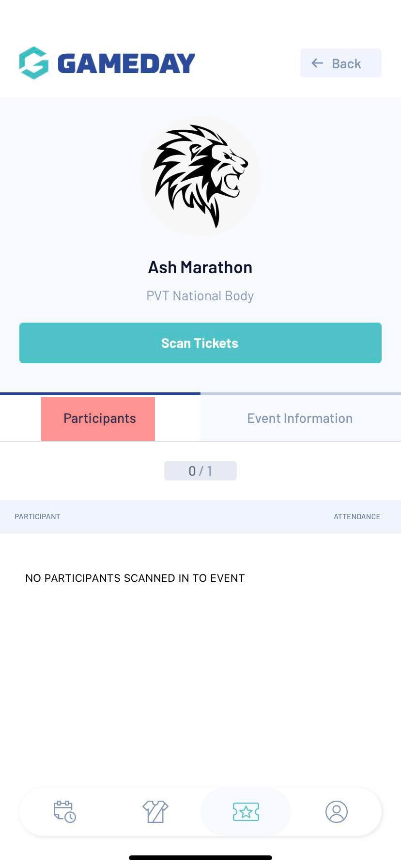Image resolution: width=401 pixels, height=868 pixels.
Task: Open the calendar schedule icon in bottom navigation
Action: (64, 812)
